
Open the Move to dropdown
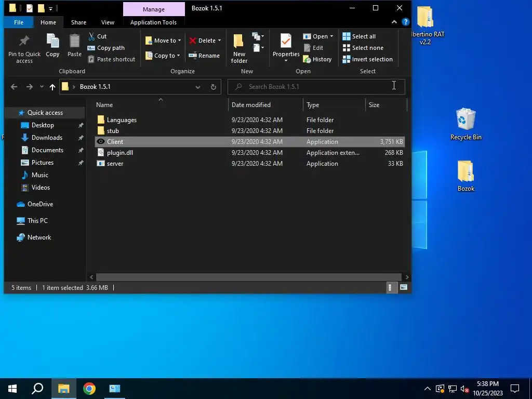point(163,41)
